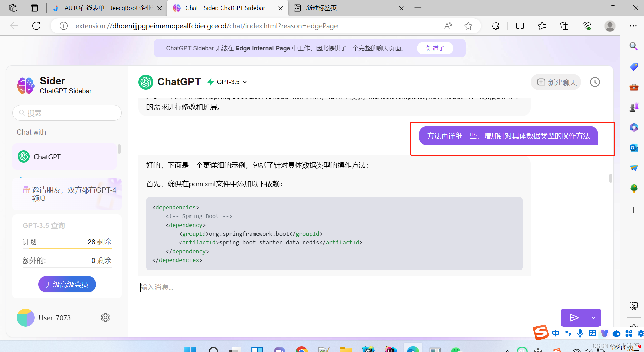Toggle Sogou IME Chinese mode 中
This screenshot has width=644, height=352.
coord(556,333)
